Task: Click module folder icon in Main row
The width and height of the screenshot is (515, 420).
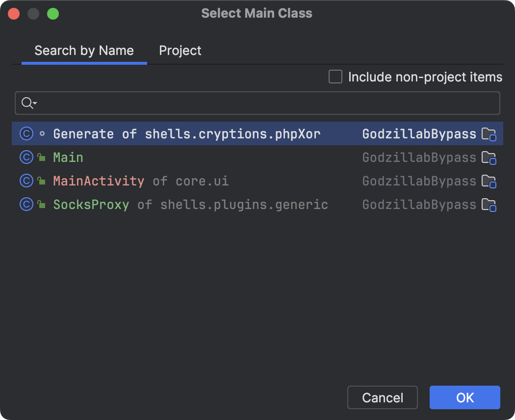Action: coord(489,157)
